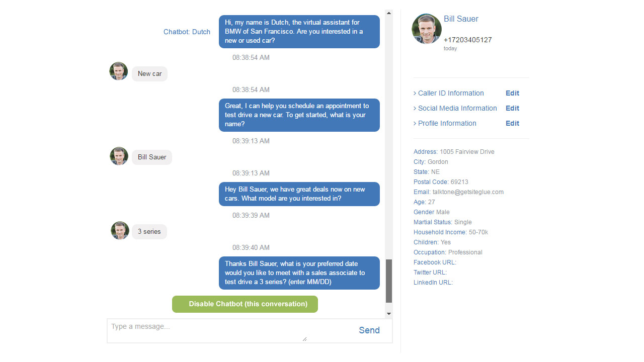This screenshot has height=362, width=644.
Task: Expand Profile Information section
Action: coord(445,123)
